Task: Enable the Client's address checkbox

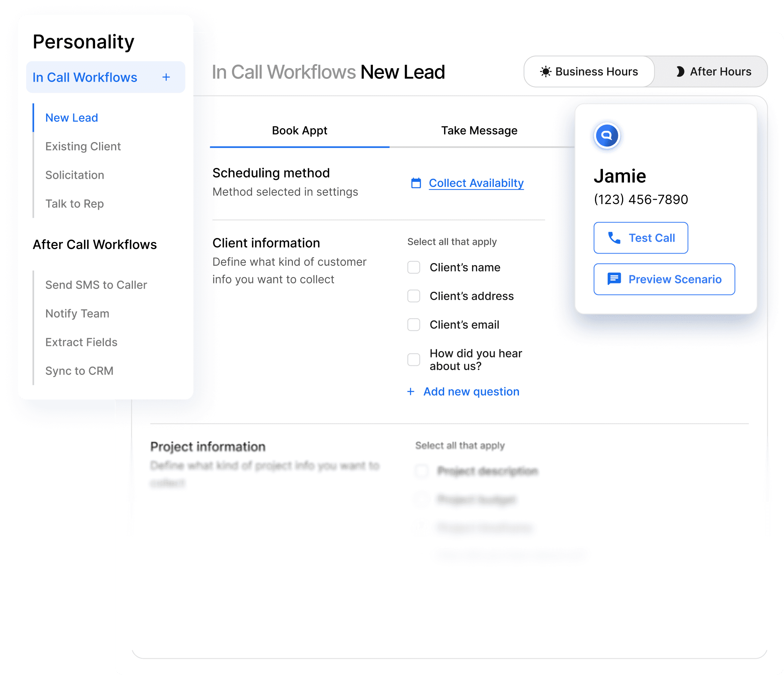Action: point(414,296)
